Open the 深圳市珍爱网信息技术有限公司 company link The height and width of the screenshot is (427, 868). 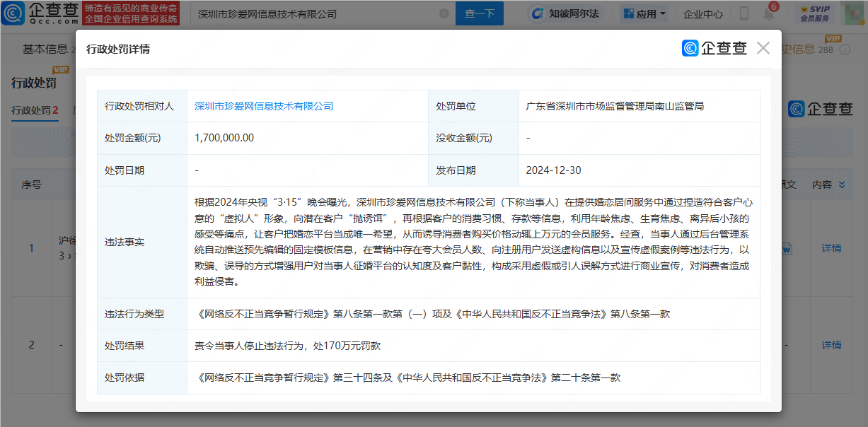pos(264,106)
